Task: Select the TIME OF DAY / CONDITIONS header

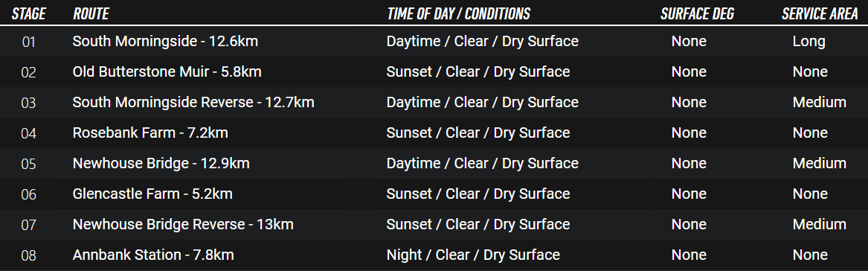Action: point(458,14)
